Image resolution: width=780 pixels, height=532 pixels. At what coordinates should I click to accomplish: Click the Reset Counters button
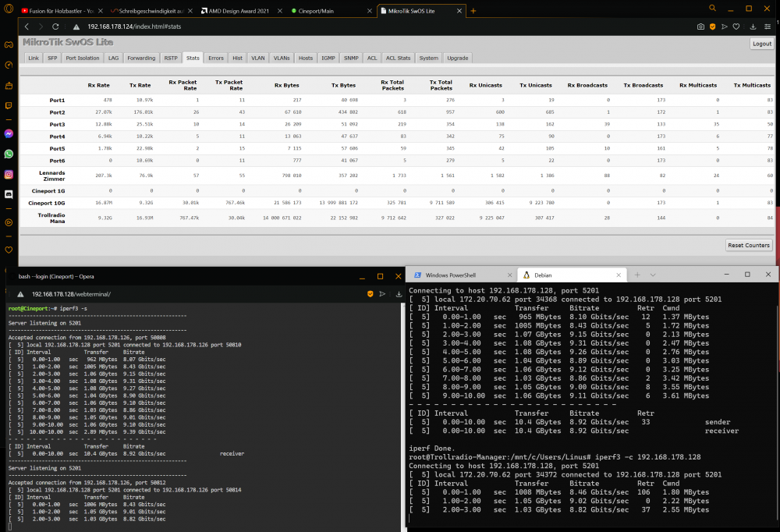(749, 246)
